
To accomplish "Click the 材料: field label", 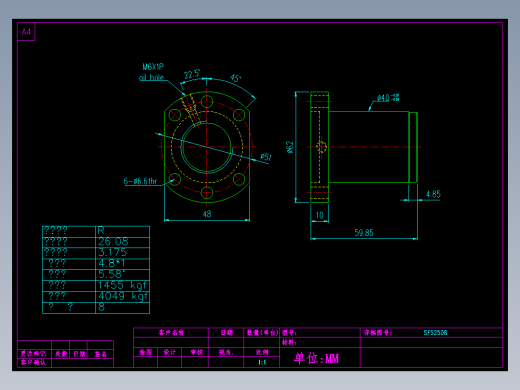I will point(289,342).
